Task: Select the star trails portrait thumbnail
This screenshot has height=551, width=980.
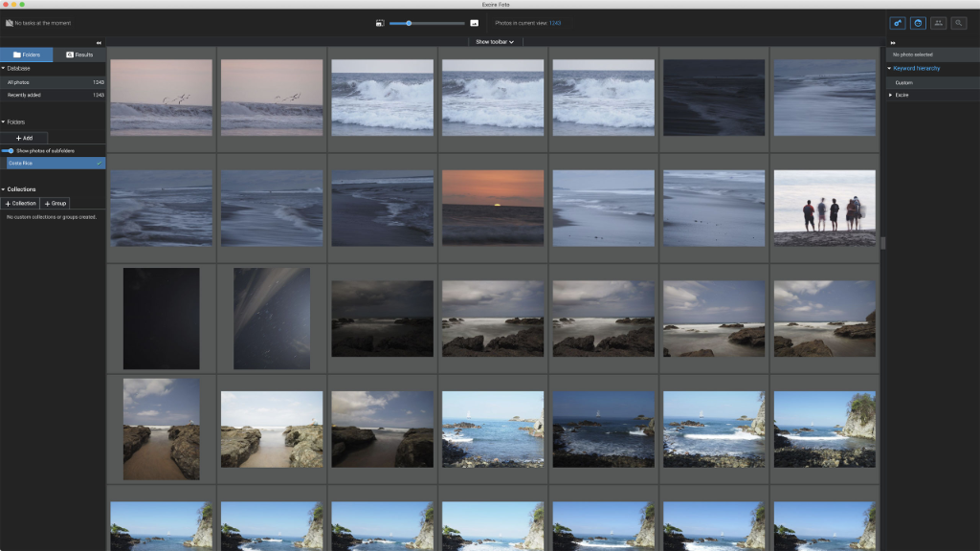Action: tap(272, 319)
